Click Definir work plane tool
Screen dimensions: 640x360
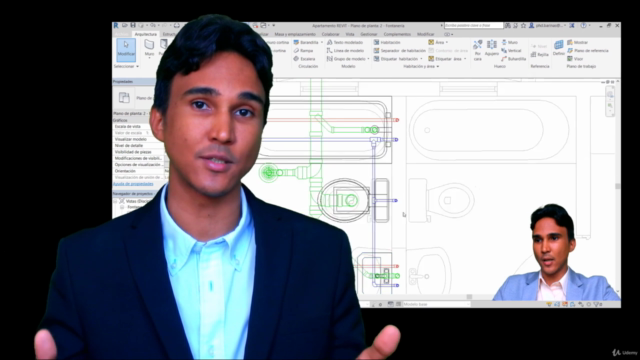click(559, 48)
